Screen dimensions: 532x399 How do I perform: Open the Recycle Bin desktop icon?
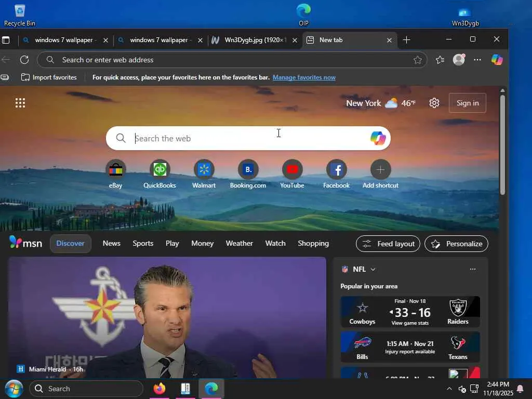coord(20,15)
